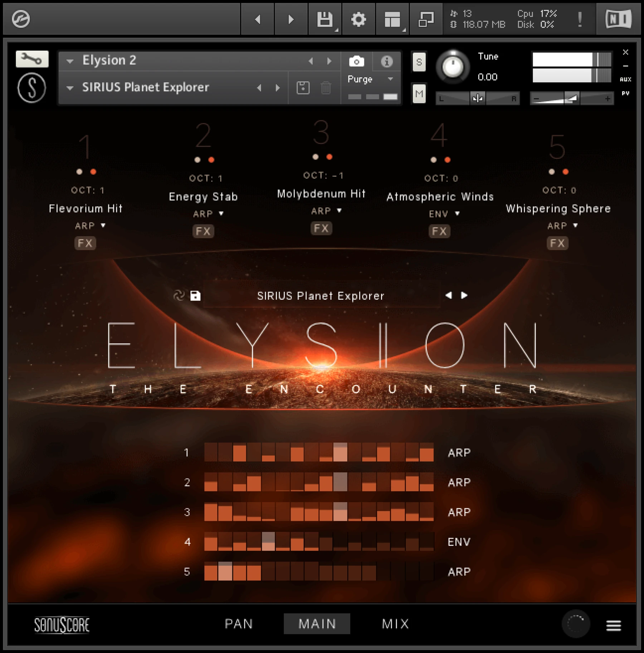Open the hamburger menu at bottom right
This screenshot has height=653, width=644.
pyautogui.click(x=614, y=625)
